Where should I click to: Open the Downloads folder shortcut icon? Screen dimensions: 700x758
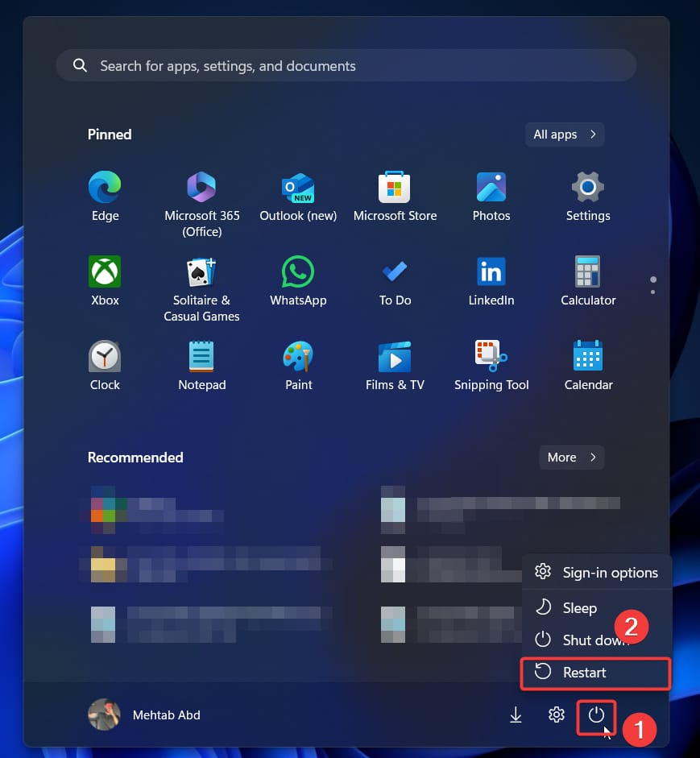point(516,715)
